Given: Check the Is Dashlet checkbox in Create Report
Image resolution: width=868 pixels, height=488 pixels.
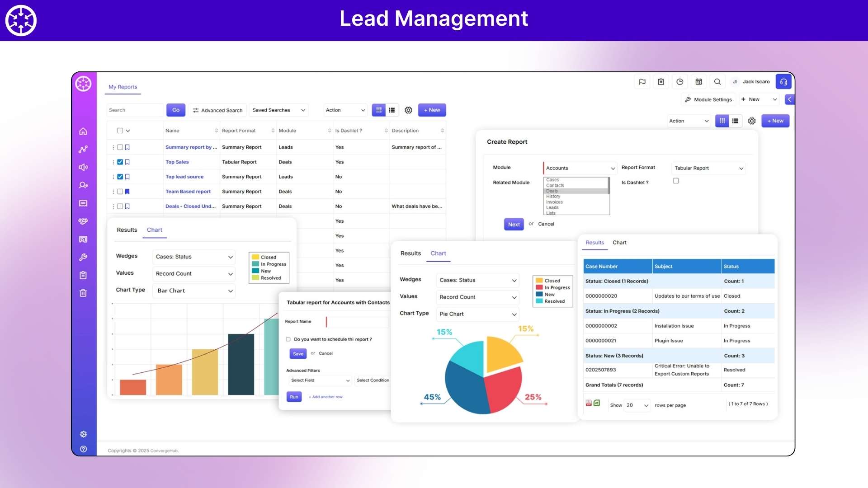Looking at the screenshot, I should tap(676, 180).
